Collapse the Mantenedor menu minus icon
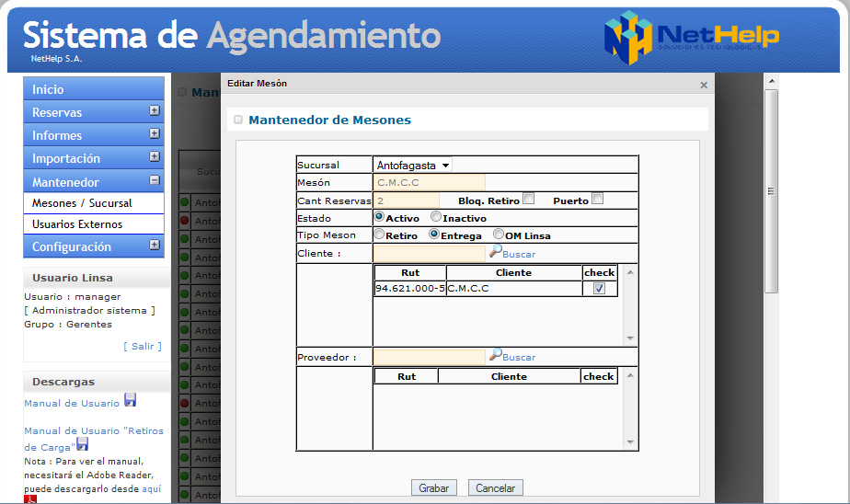Screen dimensions: 850x504 point(155,180)
